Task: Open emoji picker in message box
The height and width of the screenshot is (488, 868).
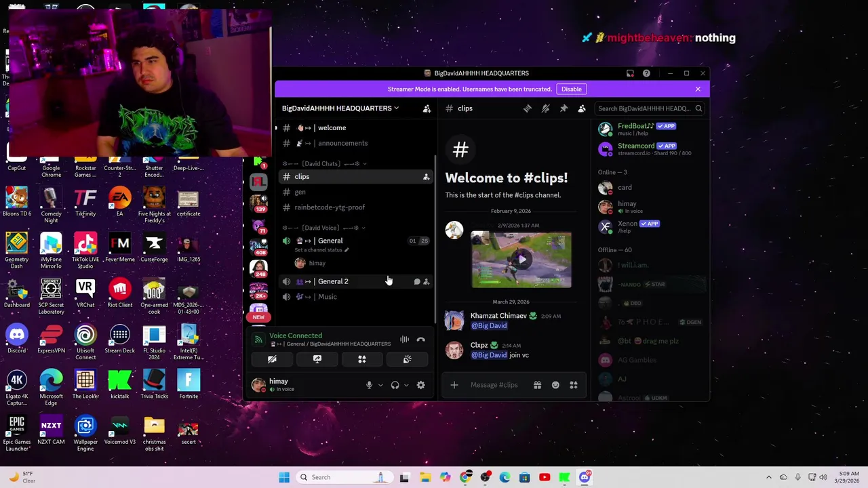Action: pos(555,385)
